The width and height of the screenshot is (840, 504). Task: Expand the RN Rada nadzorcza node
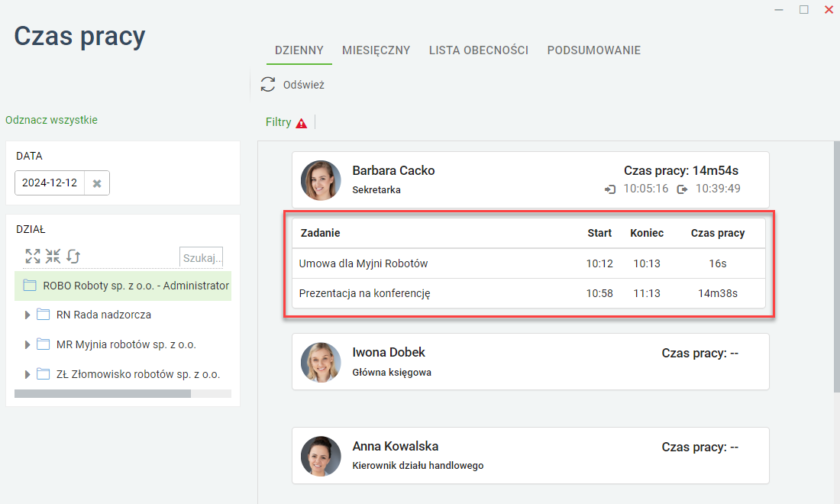tap(27, 315)
